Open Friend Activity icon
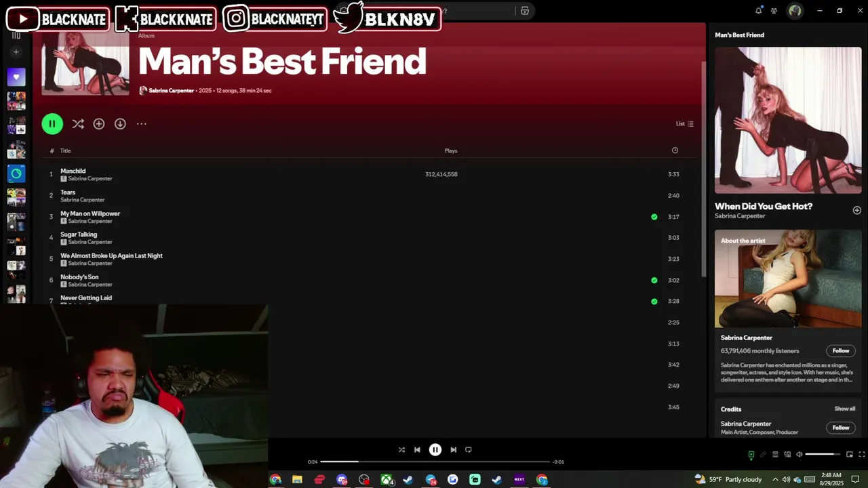Viewport: 868px width, 488px height. tap(774, 11)
